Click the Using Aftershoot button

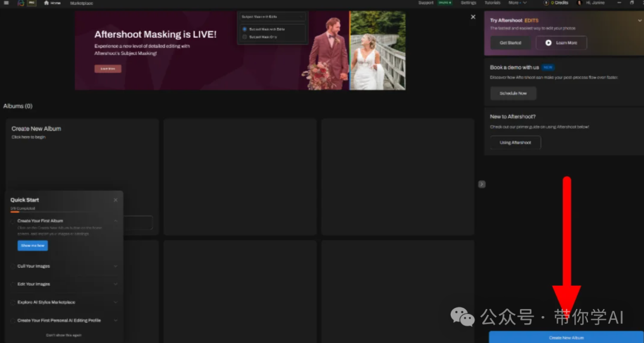pos(515,143)
